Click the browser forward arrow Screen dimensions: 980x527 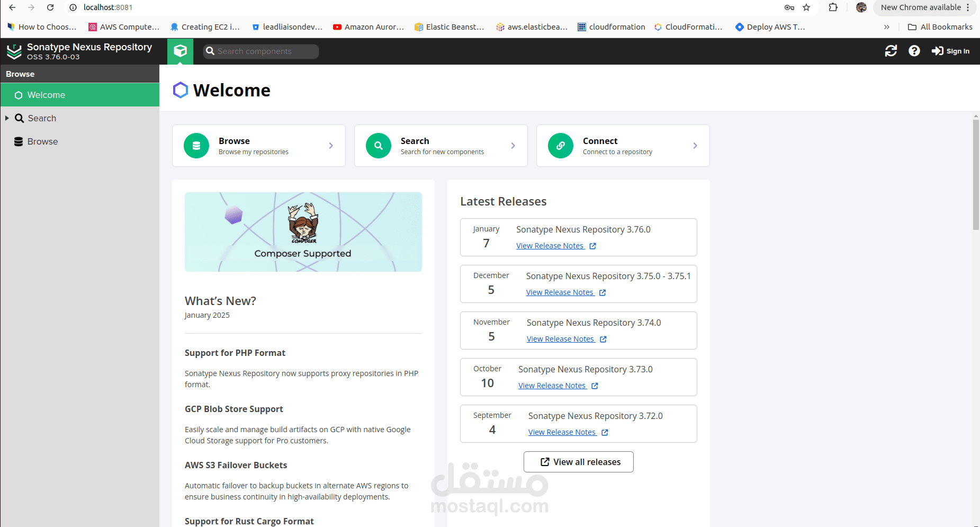[x=31, y=7]
